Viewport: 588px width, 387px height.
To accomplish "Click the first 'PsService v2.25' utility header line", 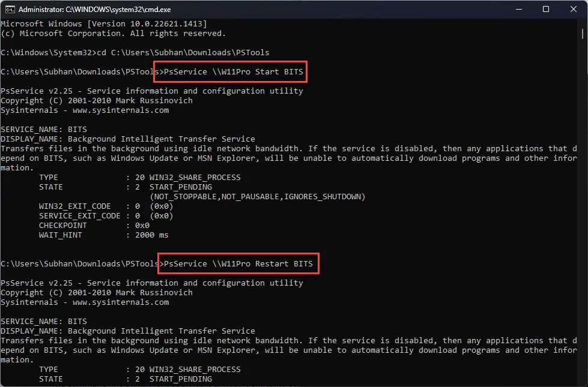I will coord(152,91).
